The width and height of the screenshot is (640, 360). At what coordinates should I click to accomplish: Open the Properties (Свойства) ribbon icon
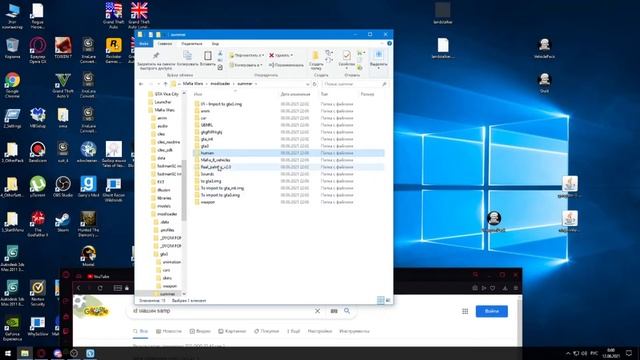coord(347,55)
